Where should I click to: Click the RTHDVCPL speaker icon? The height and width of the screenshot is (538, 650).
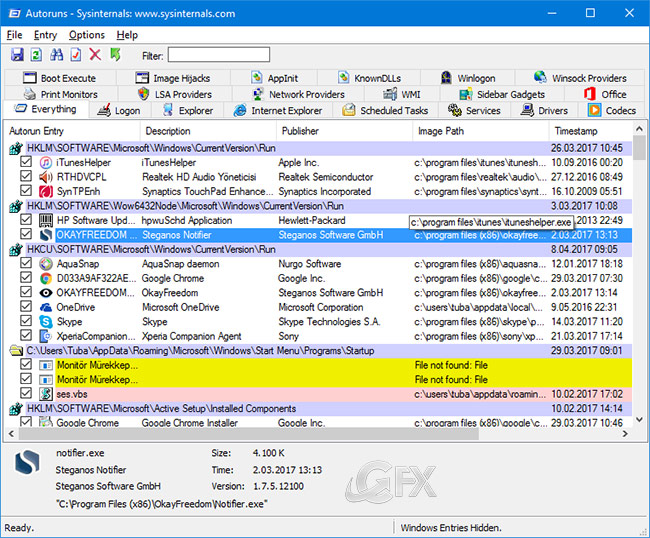coord(46,177)
